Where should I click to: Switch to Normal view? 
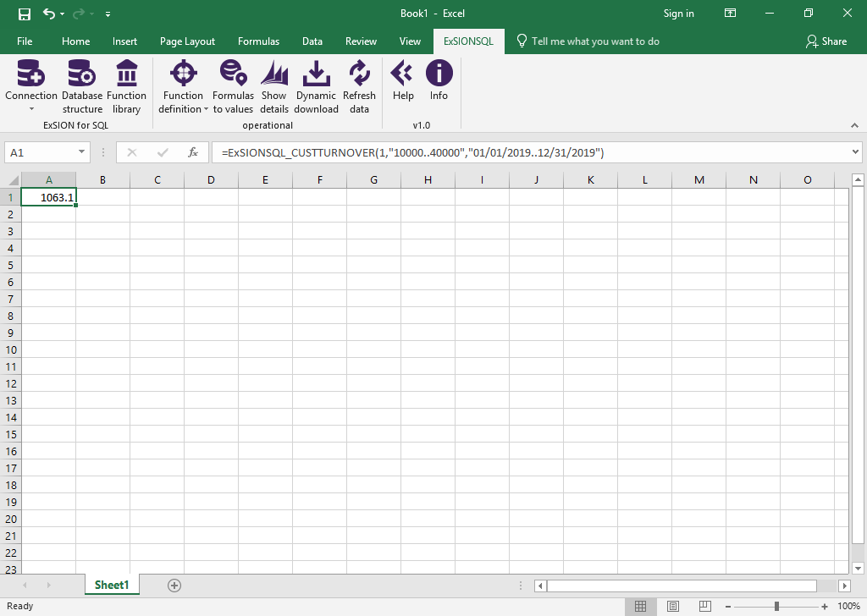click(x=640, y=606)
